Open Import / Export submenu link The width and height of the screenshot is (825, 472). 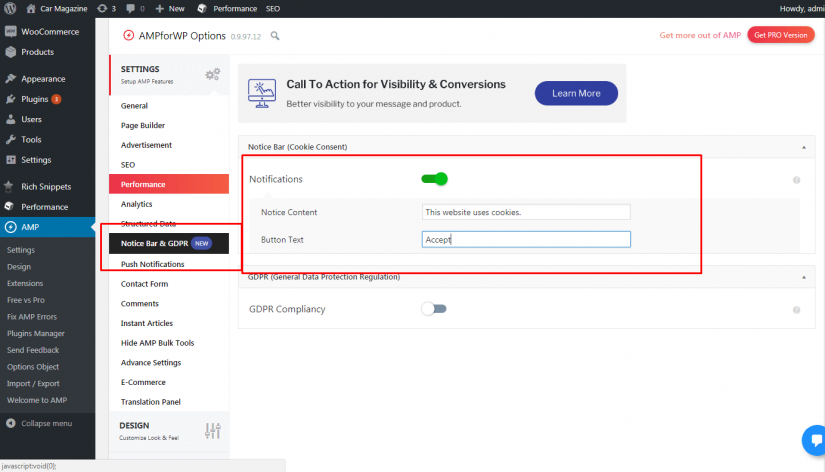click(33, 384)
